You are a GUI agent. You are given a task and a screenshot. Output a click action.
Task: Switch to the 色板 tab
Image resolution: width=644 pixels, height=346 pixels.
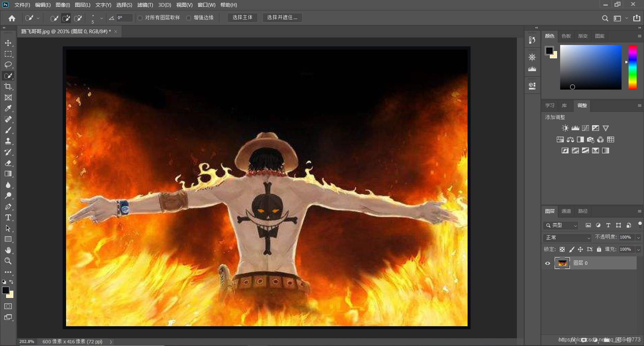(x=566, y=36)
